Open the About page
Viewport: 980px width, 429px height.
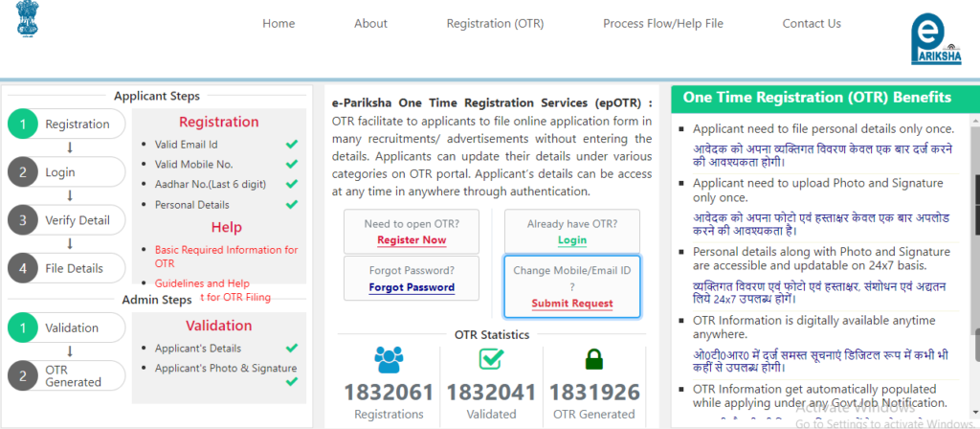coord(370,24)
